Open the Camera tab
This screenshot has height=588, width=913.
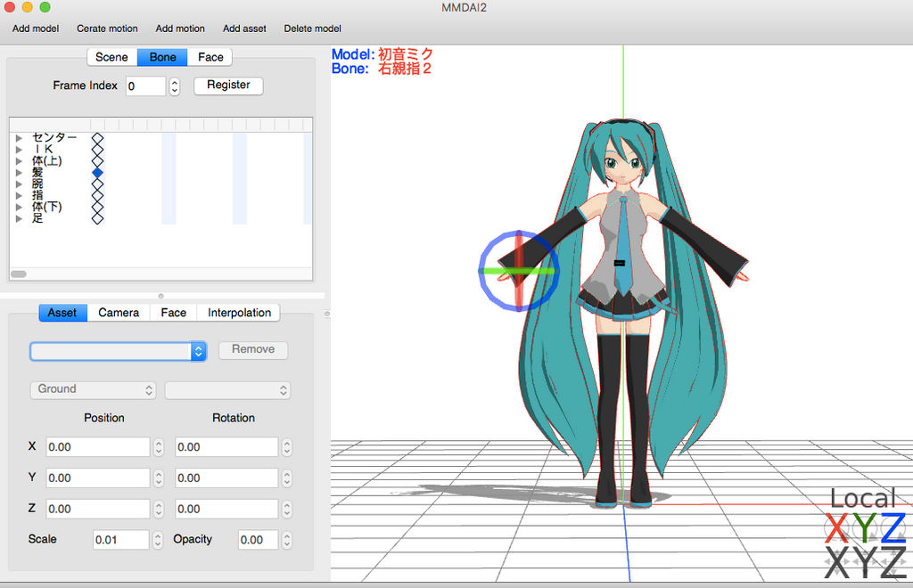pos(119,313)
